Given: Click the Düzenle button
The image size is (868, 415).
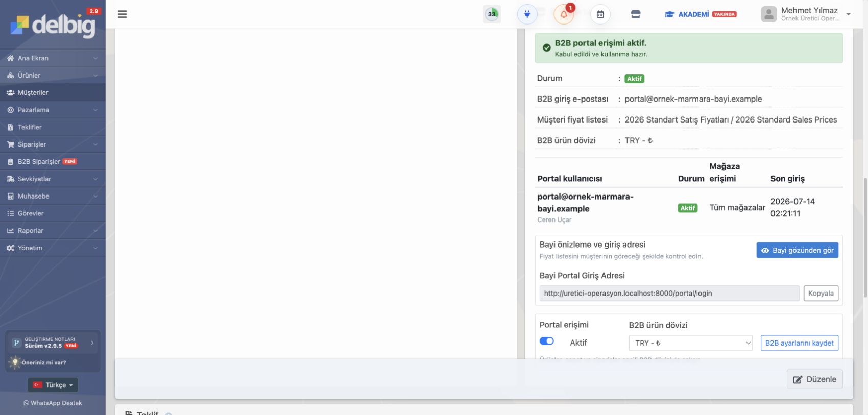Looking at the screenshot, I should (x=814, y=379).
